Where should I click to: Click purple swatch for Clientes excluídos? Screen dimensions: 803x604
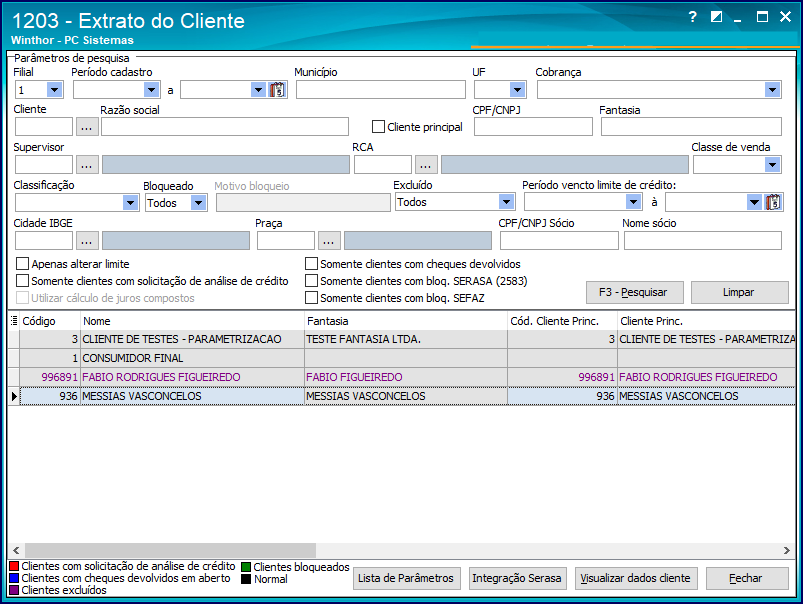coord(14,590)
